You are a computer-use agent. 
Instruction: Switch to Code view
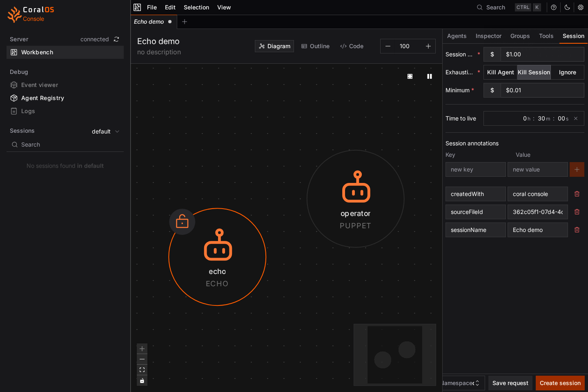tap(352, 46)
